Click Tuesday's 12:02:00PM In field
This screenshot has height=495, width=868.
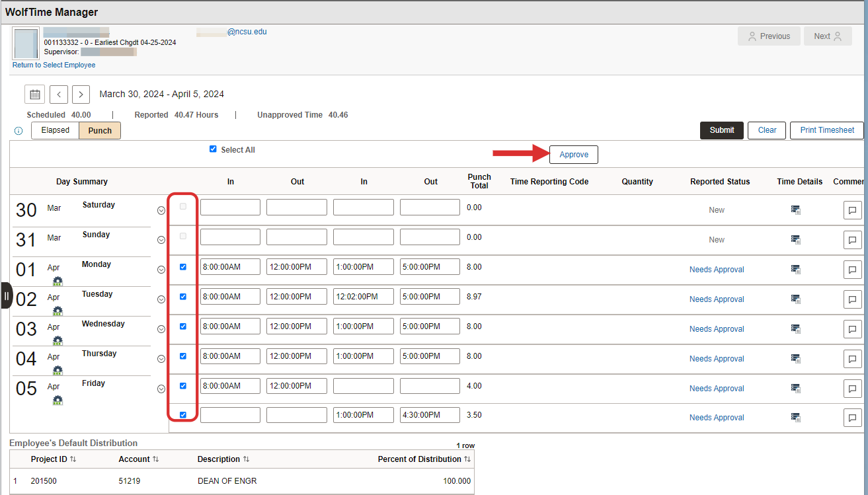click(364, 297)
